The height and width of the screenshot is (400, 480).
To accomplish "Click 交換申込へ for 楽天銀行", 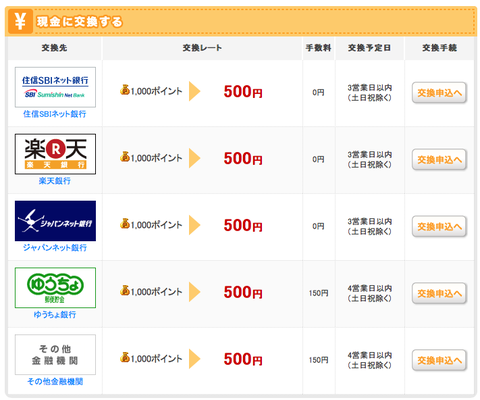I will click(439, 160).
